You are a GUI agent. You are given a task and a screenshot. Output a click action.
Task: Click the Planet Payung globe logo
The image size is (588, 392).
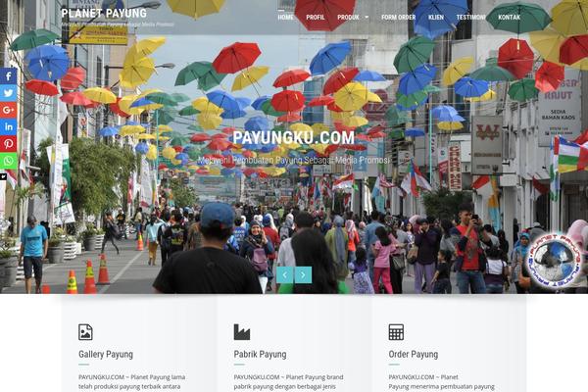pos(554,261)
